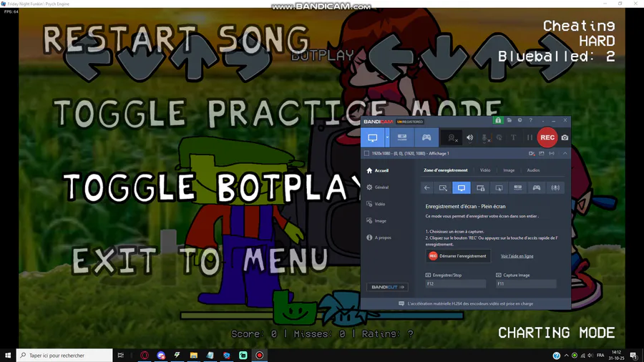Open notification center icon
644x362 pixels.
click(634, 356)
